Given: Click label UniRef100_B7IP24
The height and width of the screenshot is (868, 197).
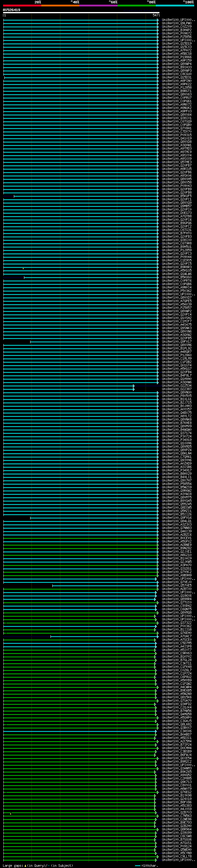Looking at the screenshot, I should 176,744.
